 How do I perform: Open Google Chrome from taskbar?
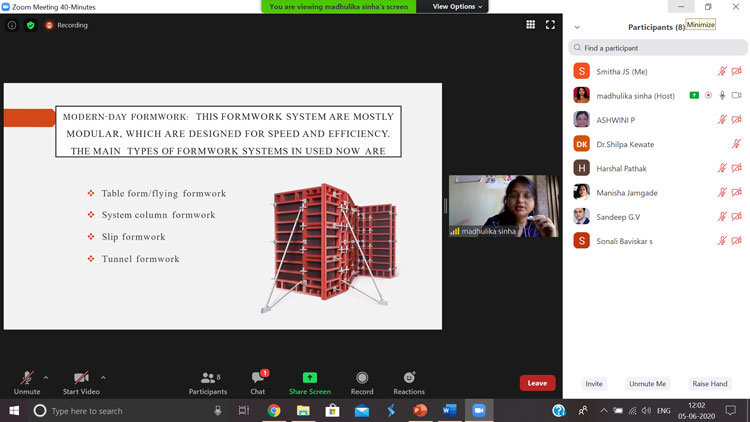[274, 411]
